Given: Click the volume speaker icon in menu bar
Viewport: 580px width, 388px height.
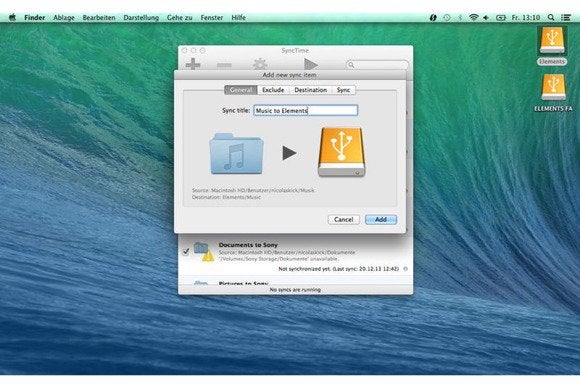Looking at the screenshot, I should pyautogui.click(x=486, y=17).
